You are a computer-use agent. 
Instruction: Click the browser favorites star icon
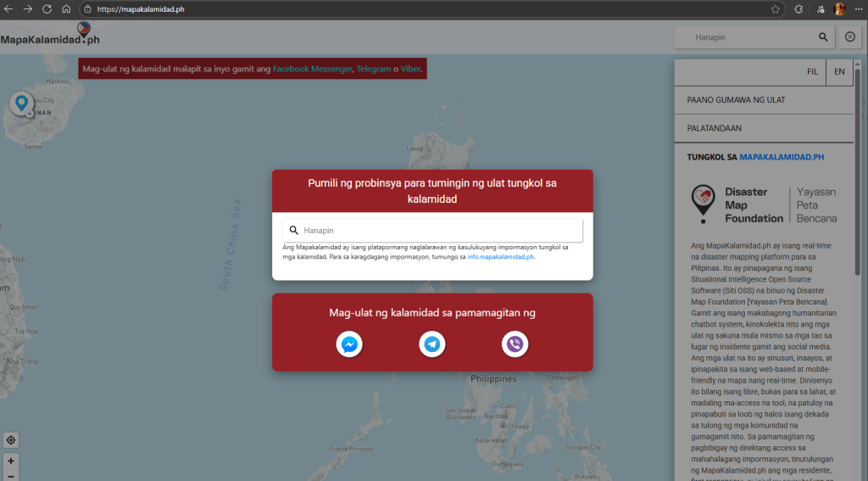coord(776,8)
